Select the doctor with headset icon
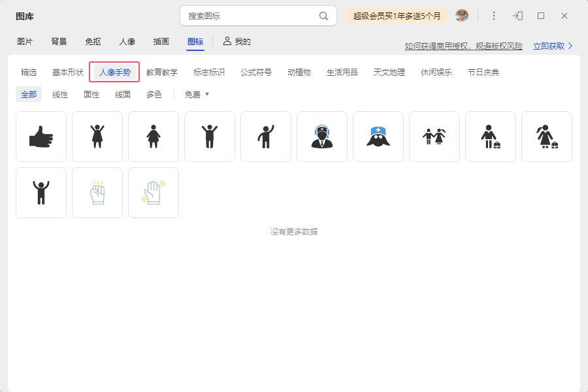This screenshot has width=588, height=392. (322, 137)
